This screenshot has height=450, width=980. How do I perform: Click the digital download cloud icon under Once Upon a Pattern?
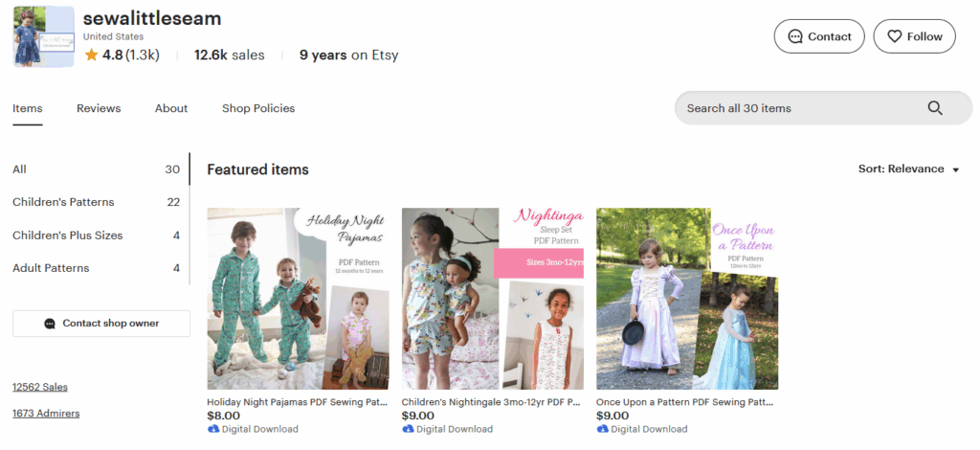click(602, 429)
